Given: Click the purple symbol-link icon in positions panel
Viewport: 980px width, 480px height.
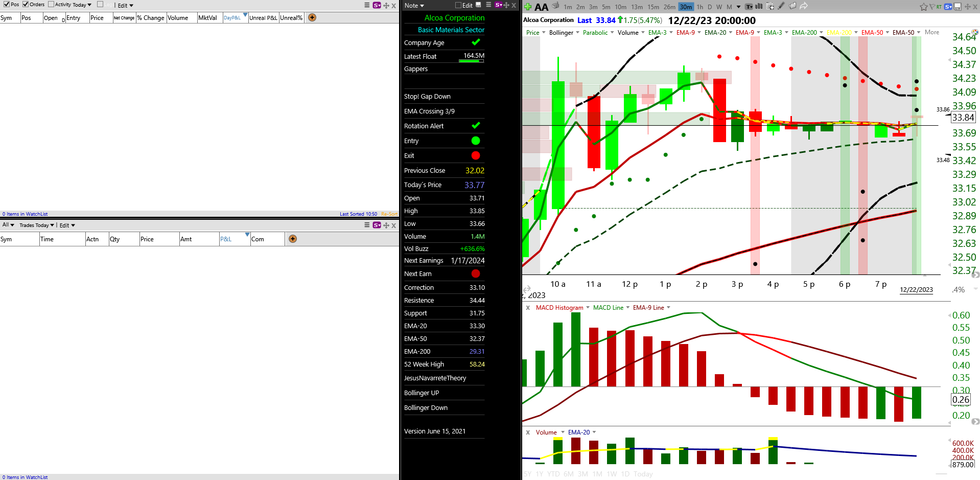Looking at the screenshot, I should tap(377, 5).
